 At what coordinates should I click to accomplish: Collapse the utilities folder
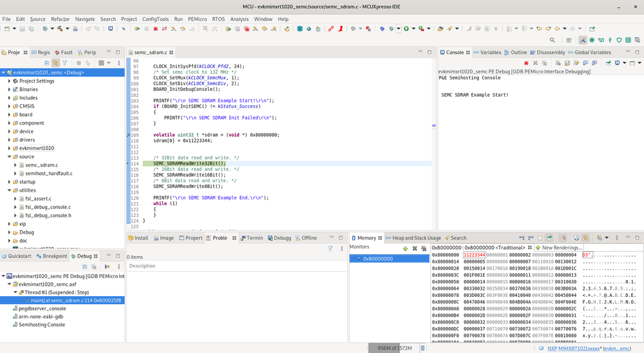(x=9, y=190)
